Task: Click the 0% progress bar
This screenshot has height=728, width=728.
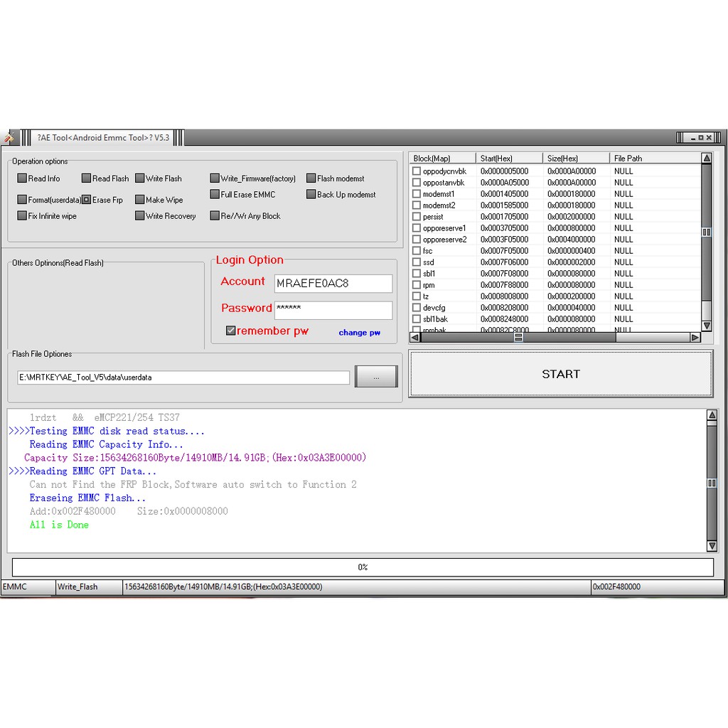Action: tap(363, 567)
